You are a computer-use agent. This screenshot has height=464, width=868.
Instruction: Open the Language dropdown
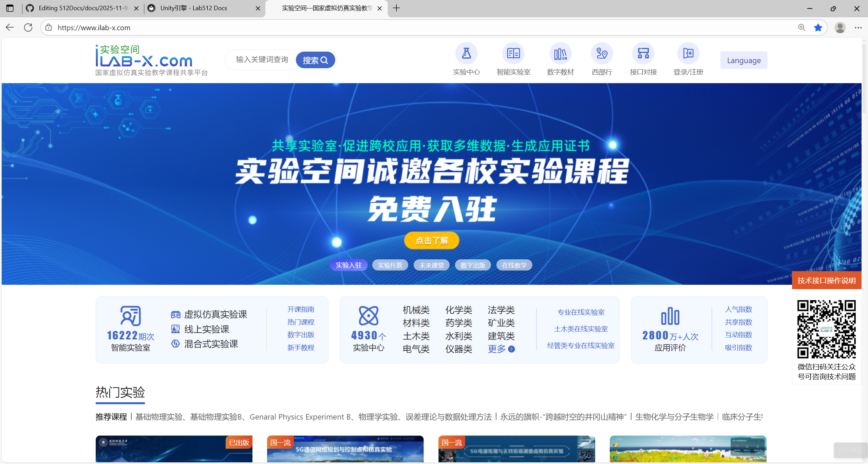click(x=743, y=60)
